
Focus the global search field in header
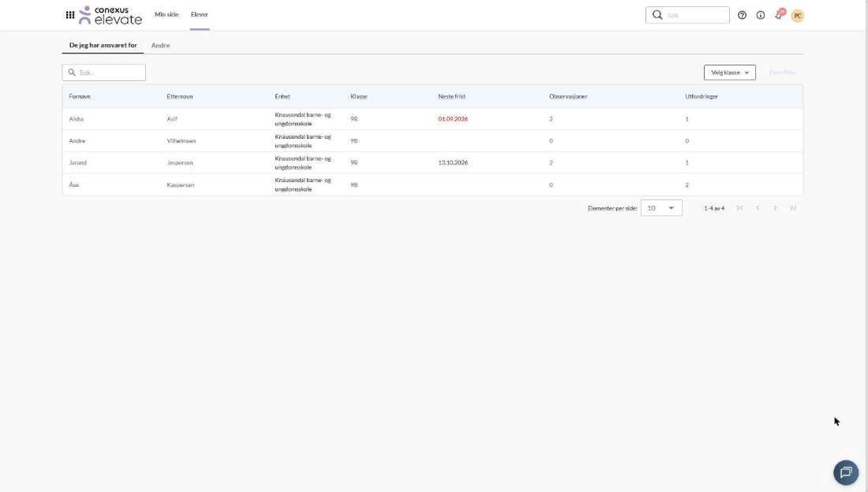(687, 15)
